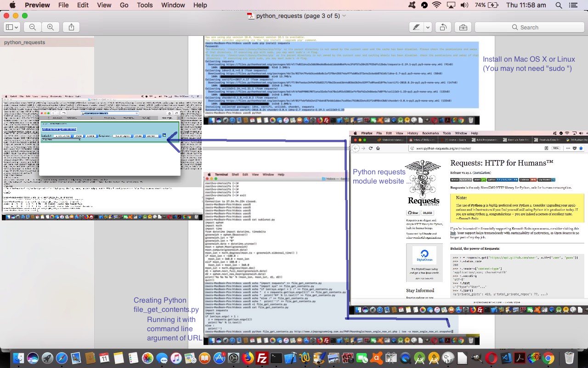Viewport: 588px width, 368px height.
Task: Rotate the page with the rotate button
Action: pos(443,27)
